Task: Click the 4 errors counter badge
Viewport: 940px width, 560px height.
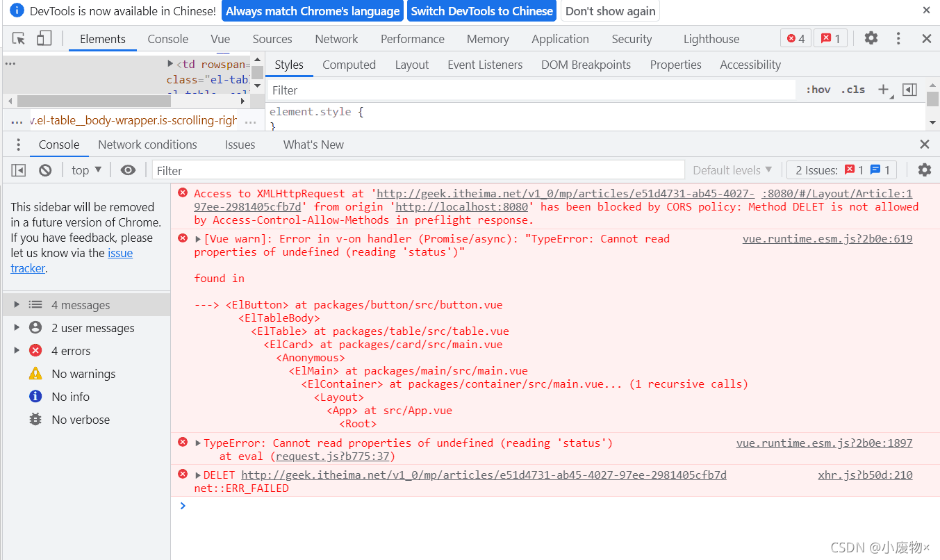Action: pos(795,39)
